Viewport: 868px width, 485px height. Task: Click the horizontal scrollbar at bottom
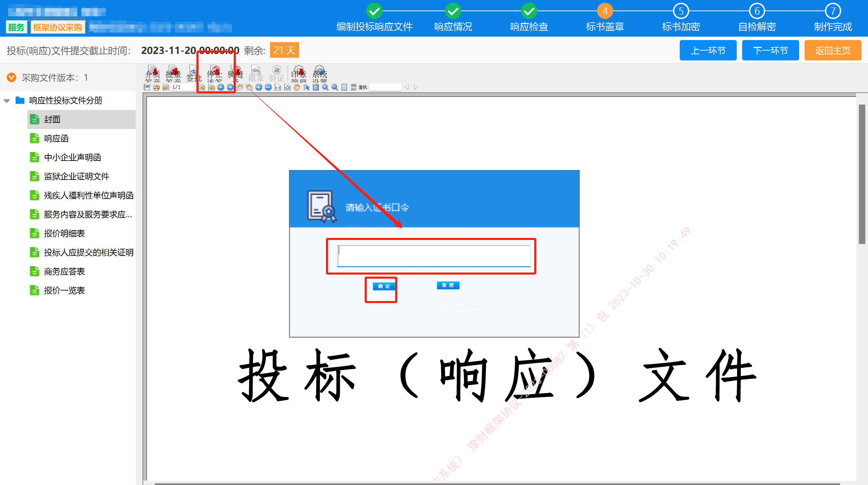tap(497, 483)
